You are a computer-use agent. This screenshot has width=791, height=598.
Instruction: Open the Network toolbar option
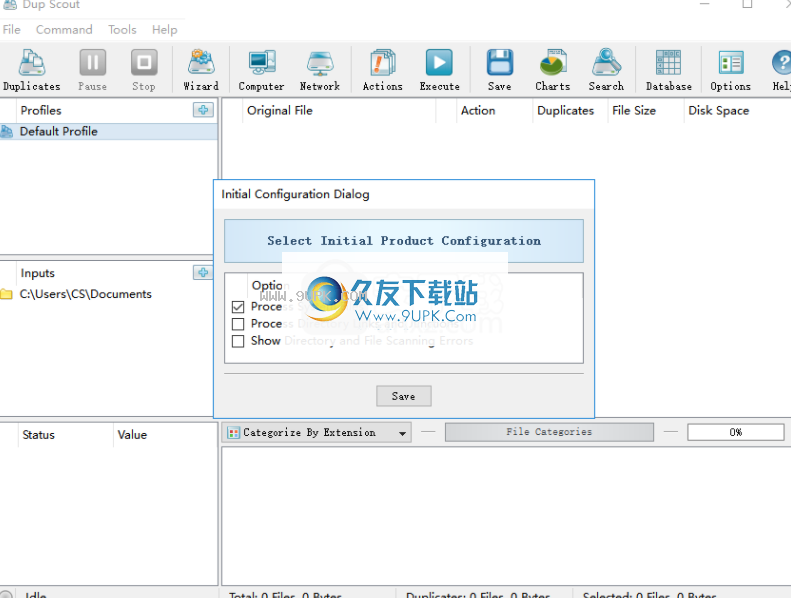(320, 70)
